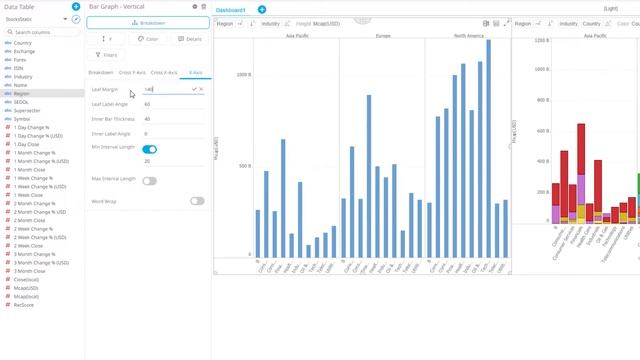Click sort ascending icon beside second chart's Region
This screenshot has width=640, height=360.
(538, 24)
